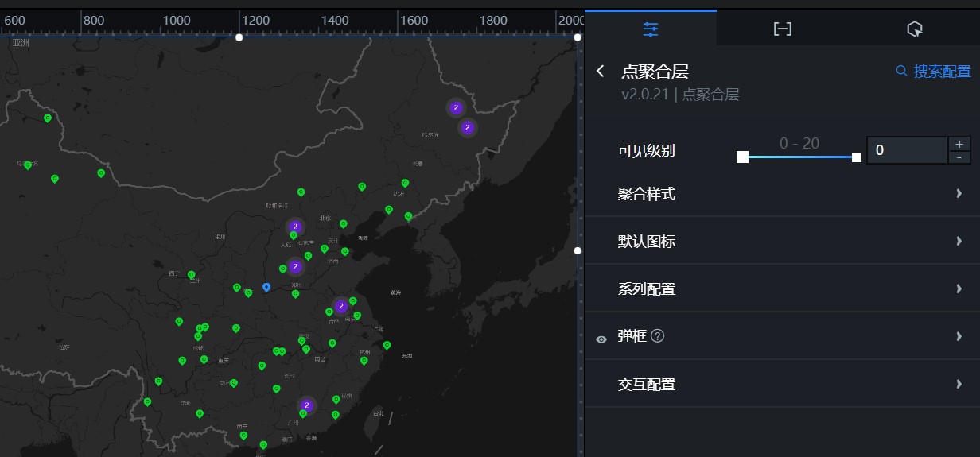Switch to the configuration tab with sliders icon
Screen dimensions: 980x457
650,29
